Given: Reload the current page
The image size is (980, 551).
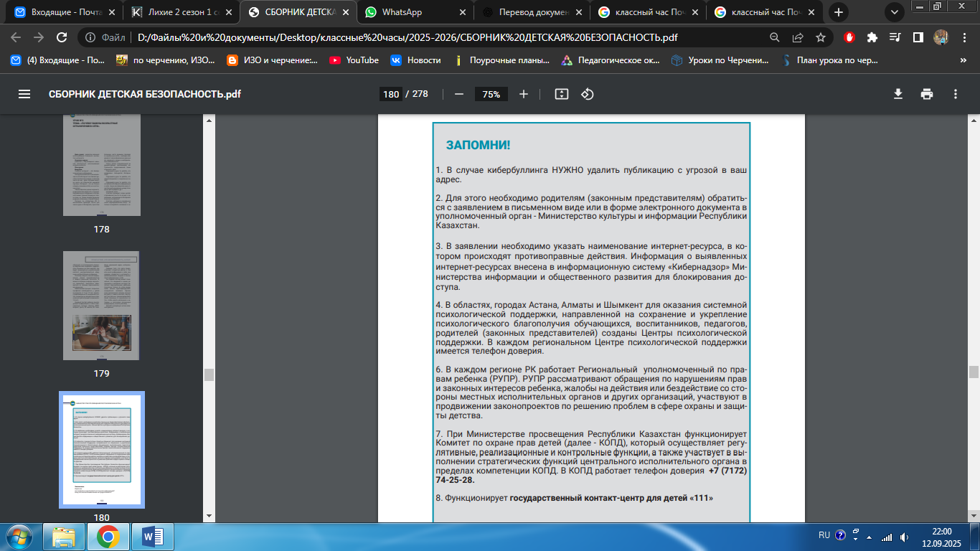Looking at the screenshot, I should [62, 37].
